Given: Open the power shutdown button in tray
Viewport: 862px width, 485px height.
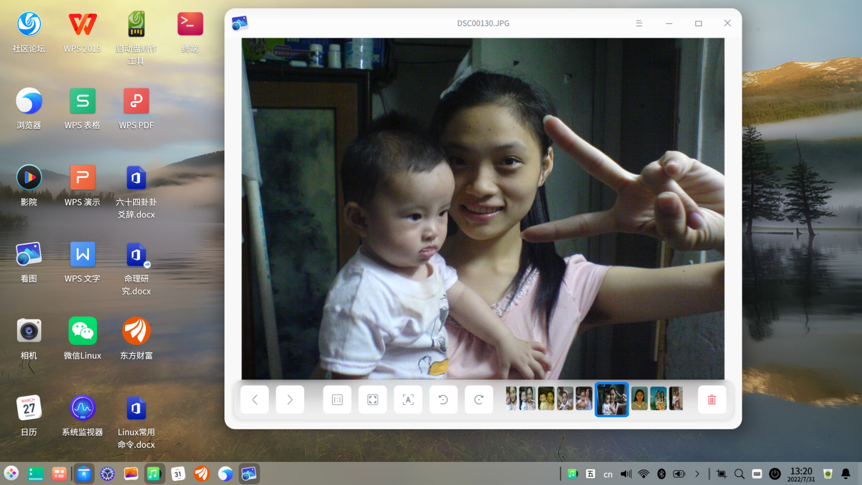Looking at the screenshot, I should coord(775,473).
